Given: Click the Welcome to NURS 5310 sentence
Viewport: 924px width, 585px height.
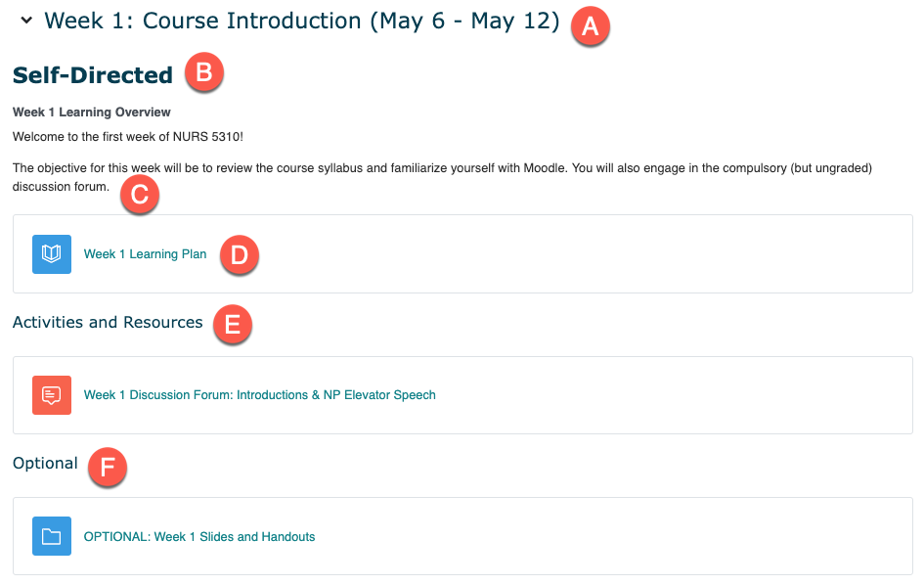Looking at the screenshot, I should [128, 137].
